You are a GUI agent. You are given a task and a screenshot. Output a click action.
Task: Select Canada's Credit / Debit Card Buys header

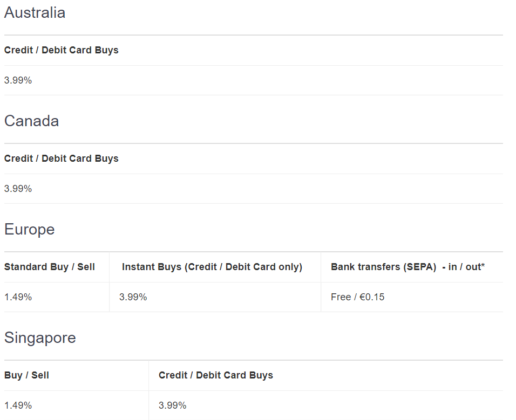click(x=61, y=159)
